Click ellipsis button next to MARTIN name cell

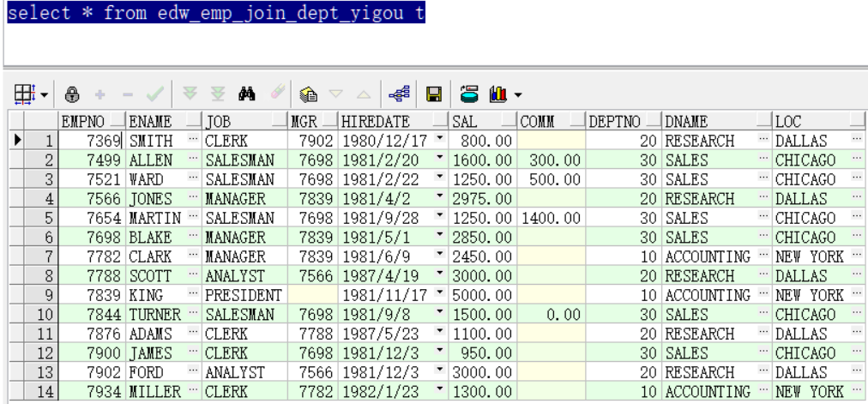point(193,215)
